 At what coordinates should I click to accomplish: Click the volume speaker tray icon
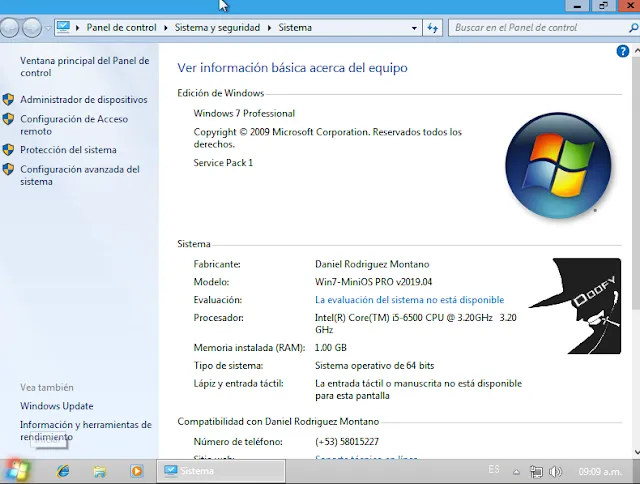(555, 472)
